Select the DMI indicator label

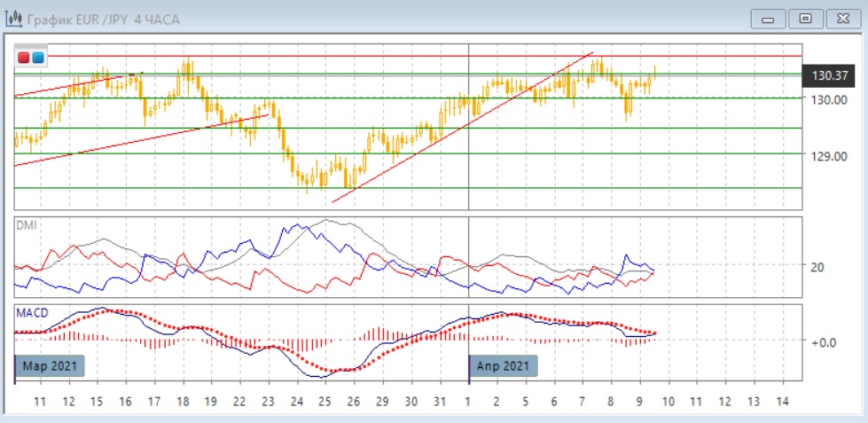tap(26, 225)
